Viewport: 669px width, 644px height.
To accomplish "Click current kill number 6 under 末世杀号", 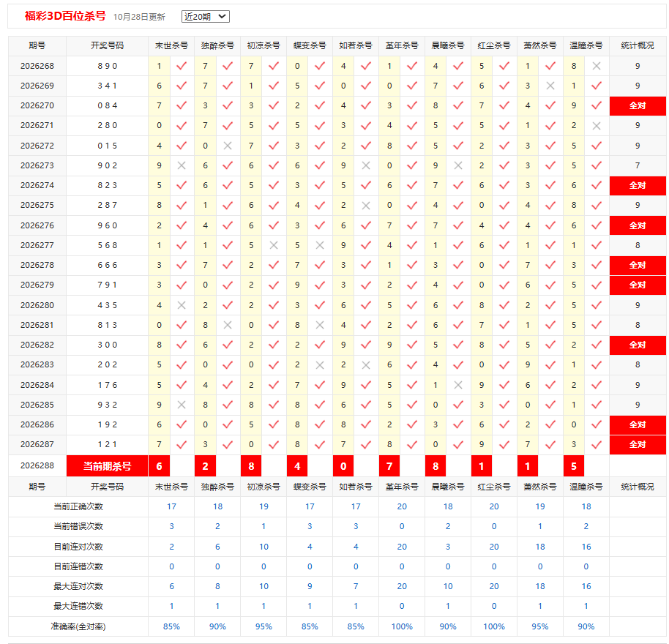I will pos(159,466).
